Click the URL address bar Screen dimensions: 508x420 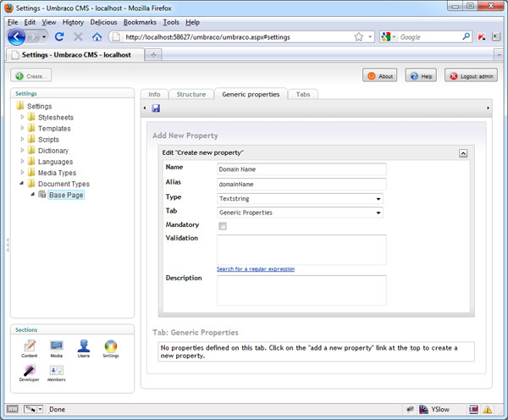point(241,37)
